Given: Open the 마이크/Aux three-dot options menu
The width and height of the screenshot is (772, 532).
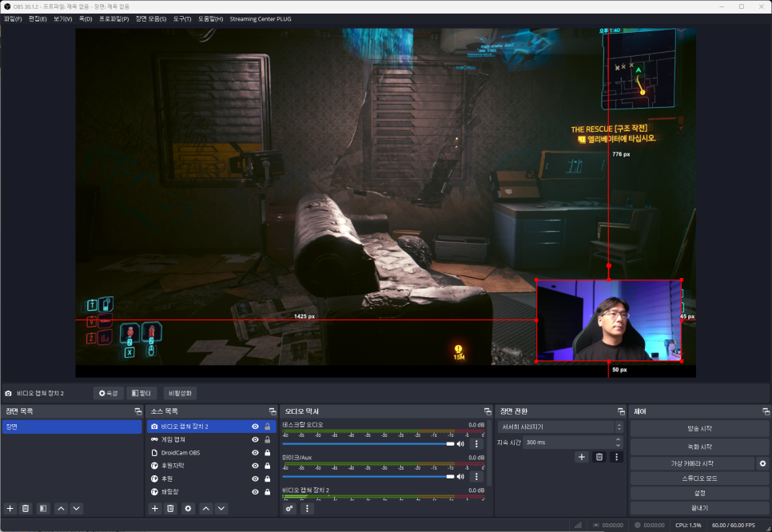Looking at the screenshot, I should [x=476, y=477].
